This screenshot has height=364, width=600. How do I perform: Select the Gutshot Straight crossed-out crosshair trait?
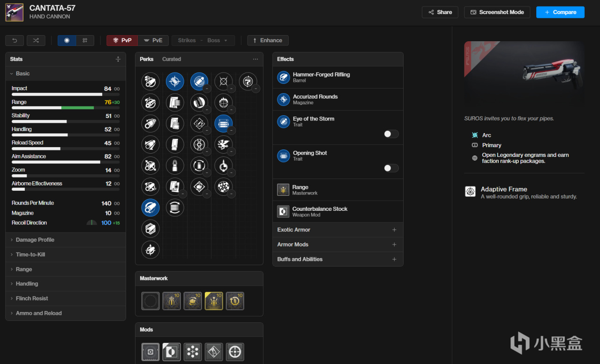pyautogui.click(x=224, y=82)
